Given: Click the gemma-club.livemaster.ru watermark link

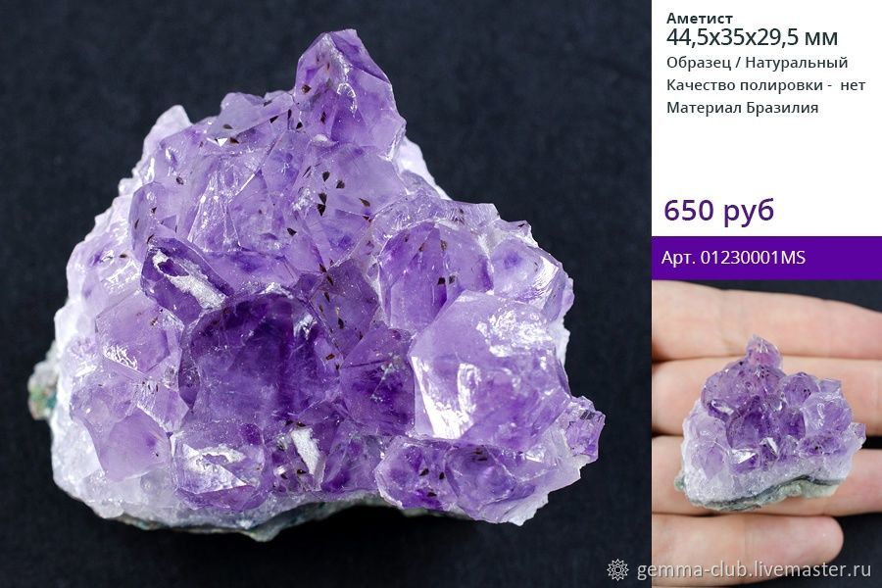Looking at the screenshot, I should 754,569.
